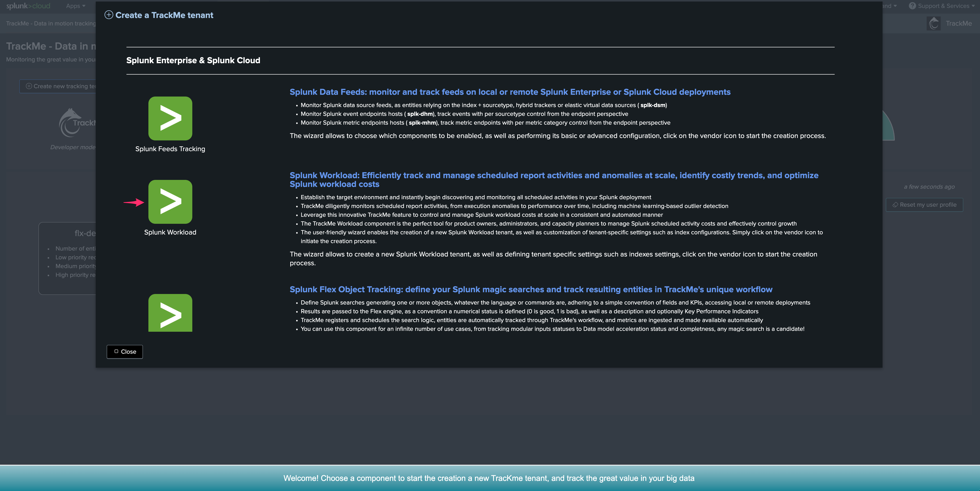Open the Splunk Workload heading link
This screenshot has width=980, height=491.
pyautogui.click(x=554, y=179)
